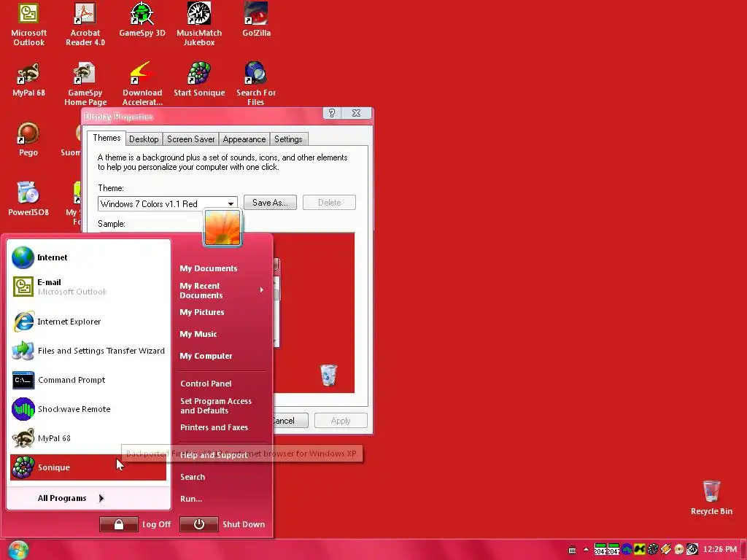This screenshot has width=747, height=560.
Task: Open Internet from the Start menu
Action: pyautogui.click(x=88, y=257)
